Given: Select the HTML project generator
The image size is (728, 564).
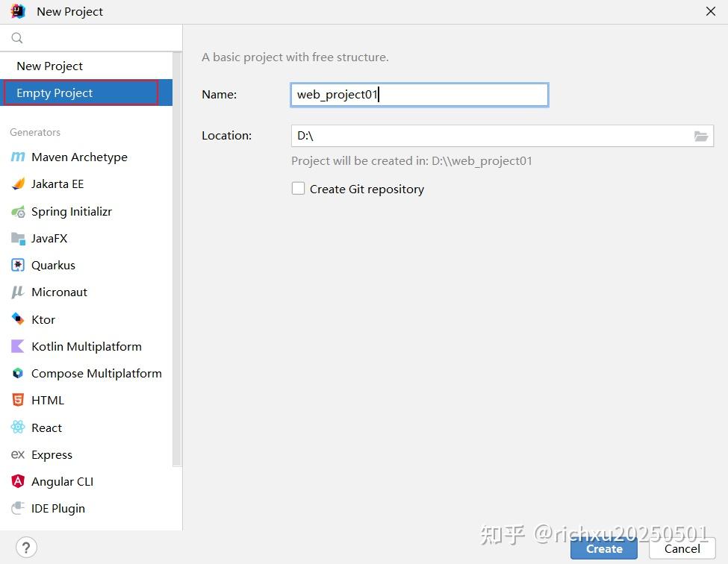Looking at the screenshot, I should 48,400.
